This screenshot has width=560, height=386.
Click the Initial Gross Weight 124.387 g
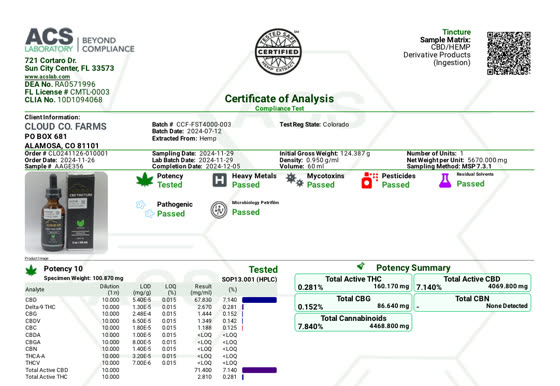coord(325,154)
